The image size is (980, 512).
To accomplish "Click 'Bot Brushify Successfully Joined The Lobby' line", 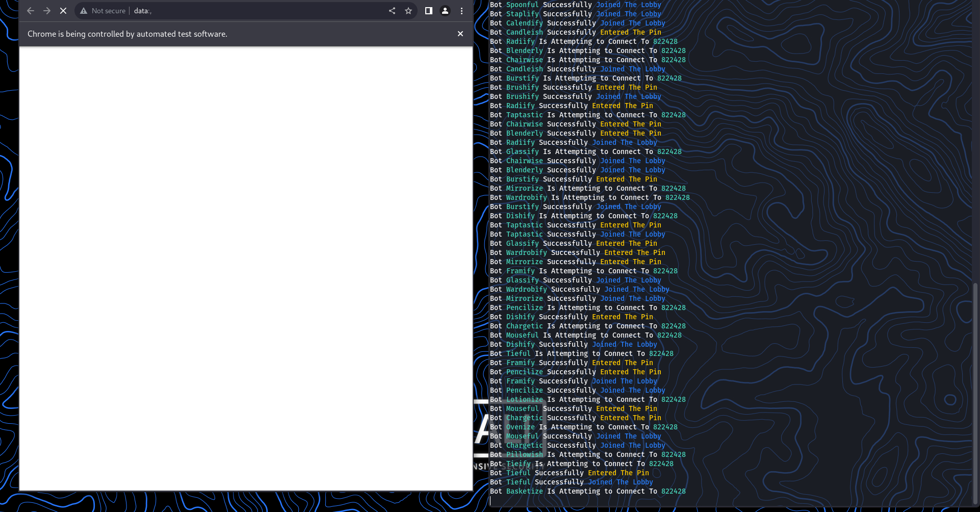I will tap(576, 96).
